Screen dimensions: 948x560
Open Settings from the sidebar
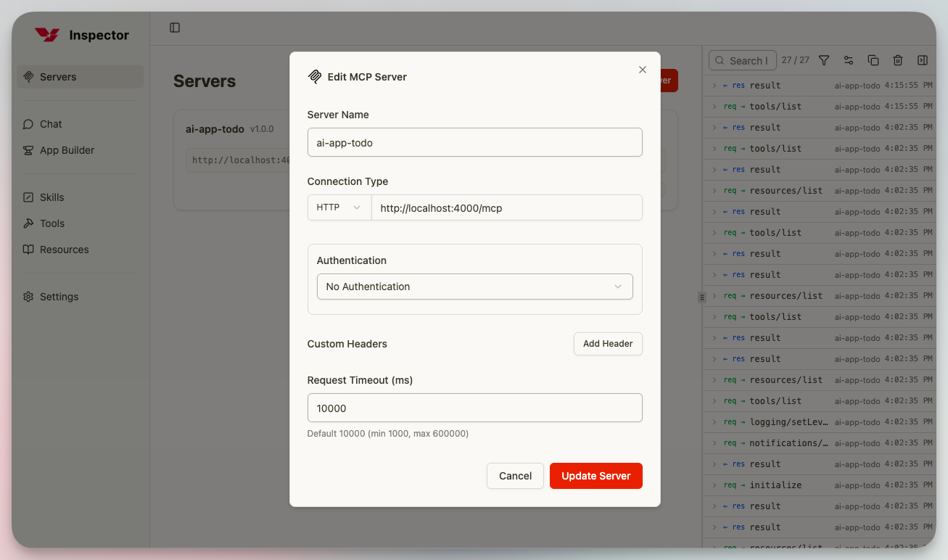coord(80,297)
